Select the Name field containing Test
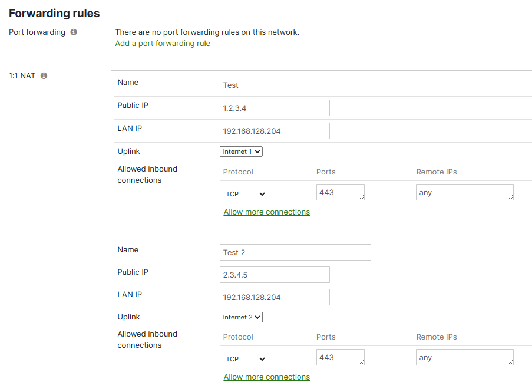 pos(295,85)
